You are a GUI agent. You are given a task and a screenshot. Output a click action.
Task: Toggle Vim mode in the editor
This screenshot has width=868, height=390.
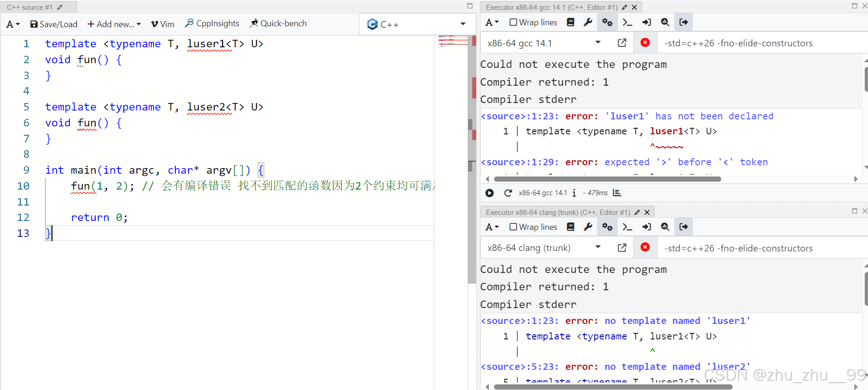click(x=163, y=24)
